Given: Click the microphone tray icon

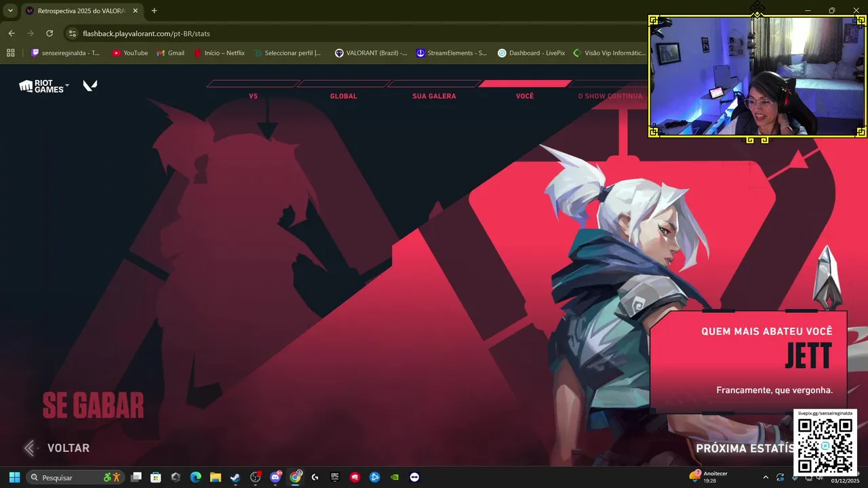Looking at the screenshot, I should point(795,480).
